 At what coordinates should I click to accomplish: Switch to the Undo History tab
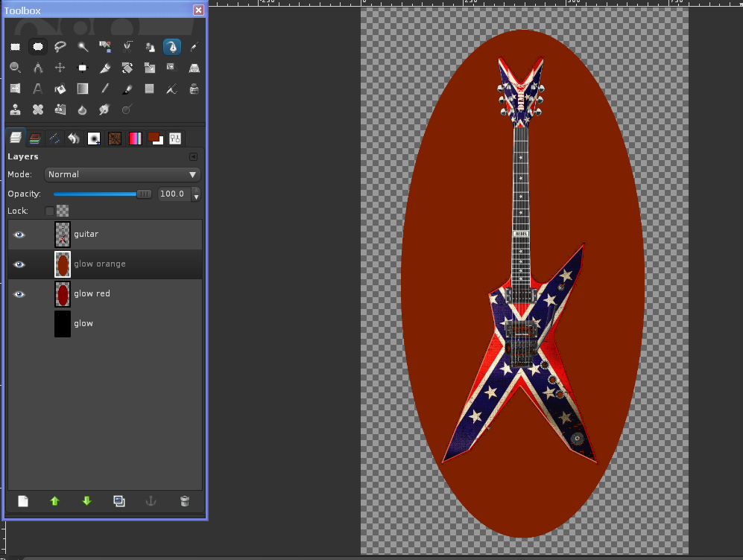point(74,139)
